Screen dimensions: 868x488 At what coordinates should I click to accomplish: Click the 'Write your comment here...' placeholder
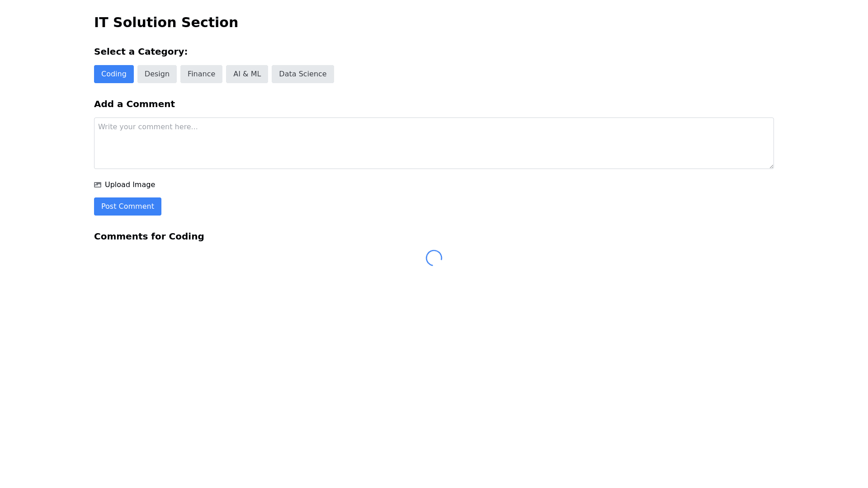pyautogui.click(x=148, y=127)
